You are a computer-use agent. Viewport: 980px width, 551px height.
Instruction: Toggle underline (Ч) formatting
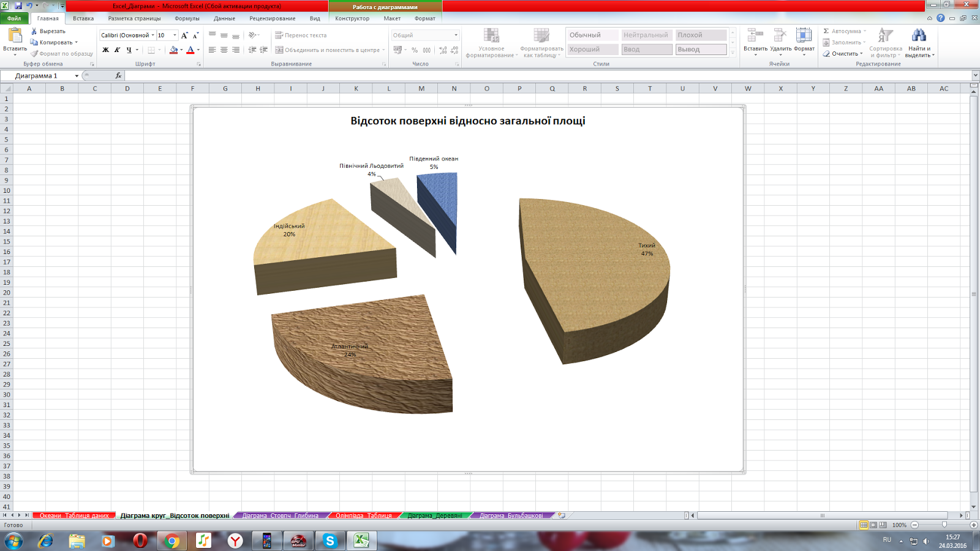pos(129,50)
